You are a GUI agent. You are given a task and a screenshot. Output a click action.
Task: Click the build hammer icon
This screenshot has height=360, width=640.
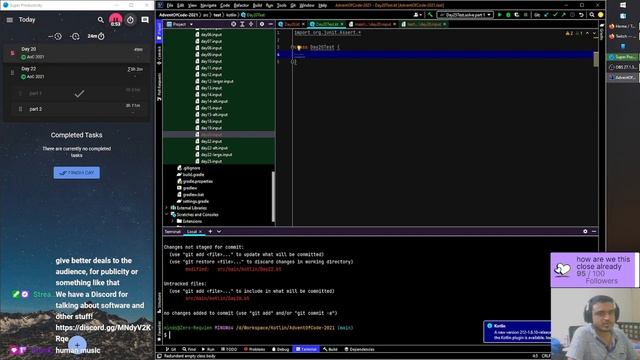pos(430,15)
